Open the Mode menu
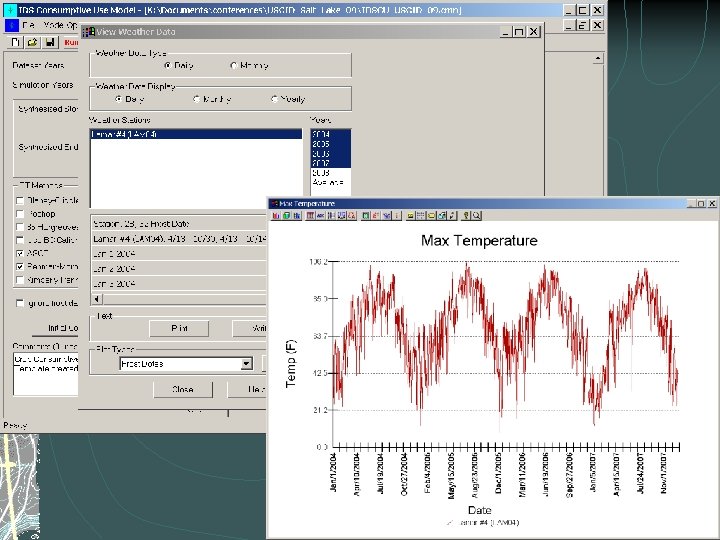 click(54, 25)
